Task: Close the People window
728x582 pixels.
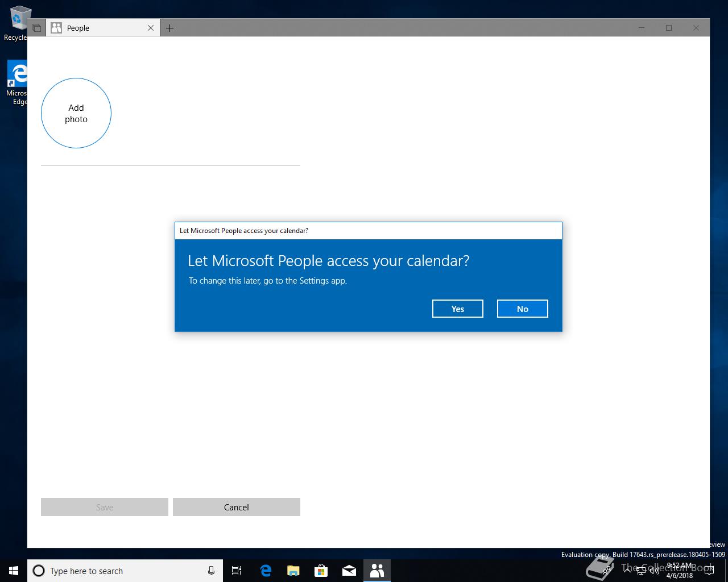Action: [696, 28]
